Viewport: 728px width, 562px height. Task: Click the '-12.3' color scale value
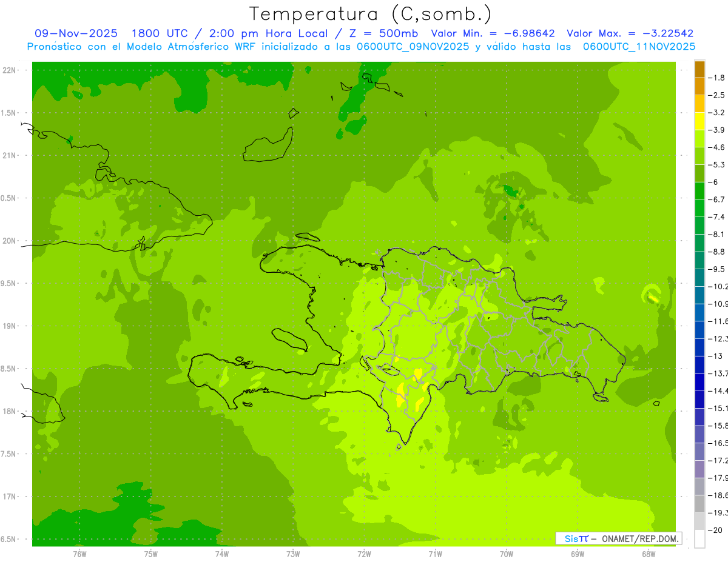[718, 339]
